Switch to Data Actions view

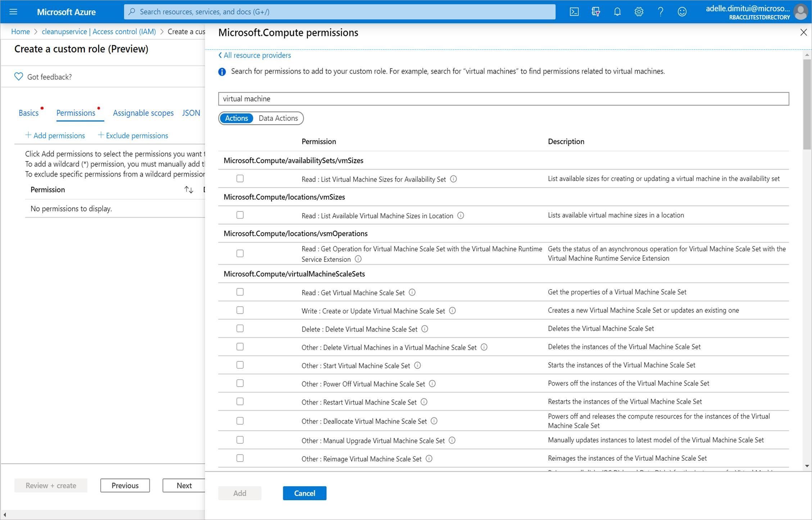click(278, 118)
